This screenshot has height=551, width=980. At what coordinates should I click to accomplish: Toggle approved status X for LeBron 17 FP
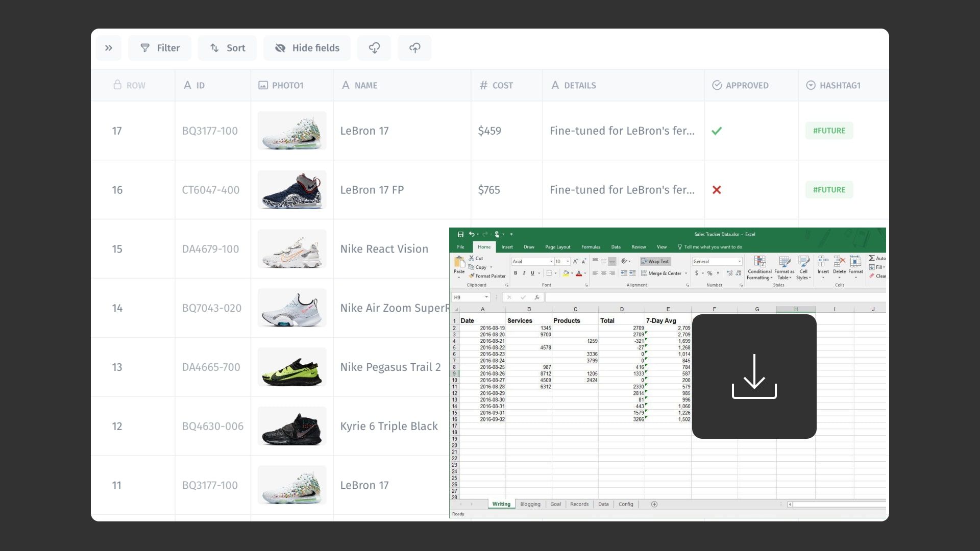pos(717,190)
